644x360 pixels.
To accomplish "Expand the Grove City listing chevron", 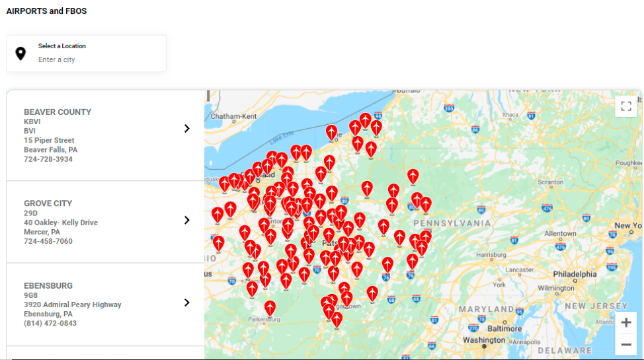I will click(x=187, y=220).
